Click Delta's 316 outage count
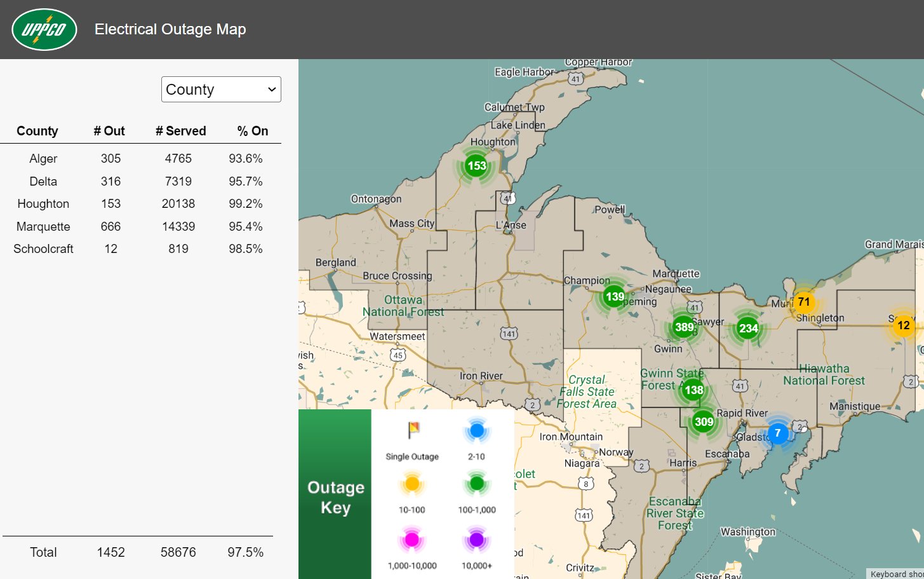 pyautogui.click(x=110, y=182)
